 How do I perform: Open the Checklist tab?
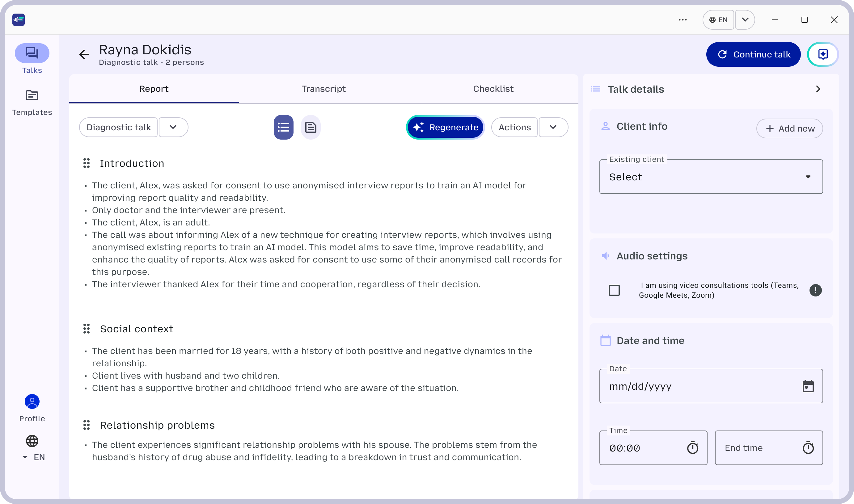point(493,89)
